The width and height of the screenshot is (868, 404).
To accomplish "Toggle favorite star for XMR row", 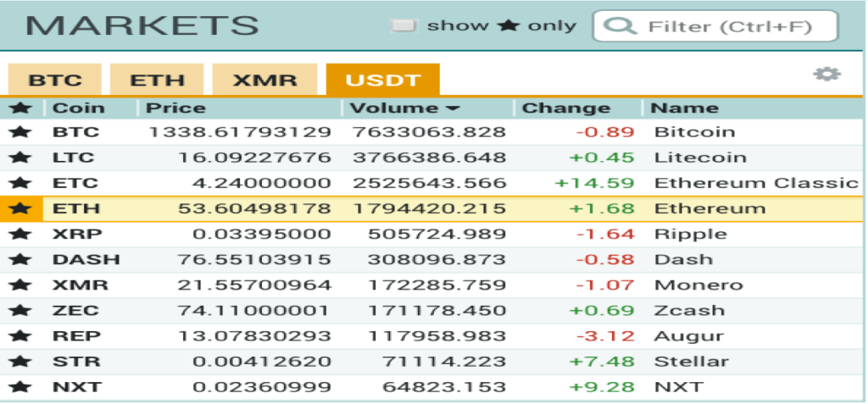I will (20, 285).
